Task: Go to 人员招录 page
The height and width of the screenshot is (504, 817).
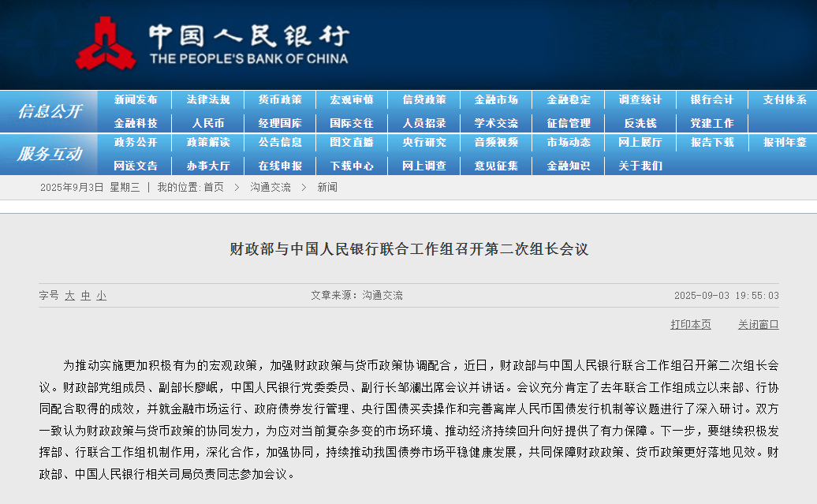Action: (x=424, y=123)
